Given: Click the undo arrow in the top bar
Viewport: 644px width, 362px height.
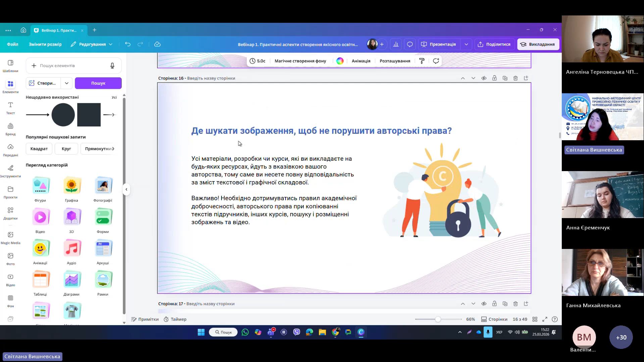Looking at the screenshot, I should pos(128,44).
